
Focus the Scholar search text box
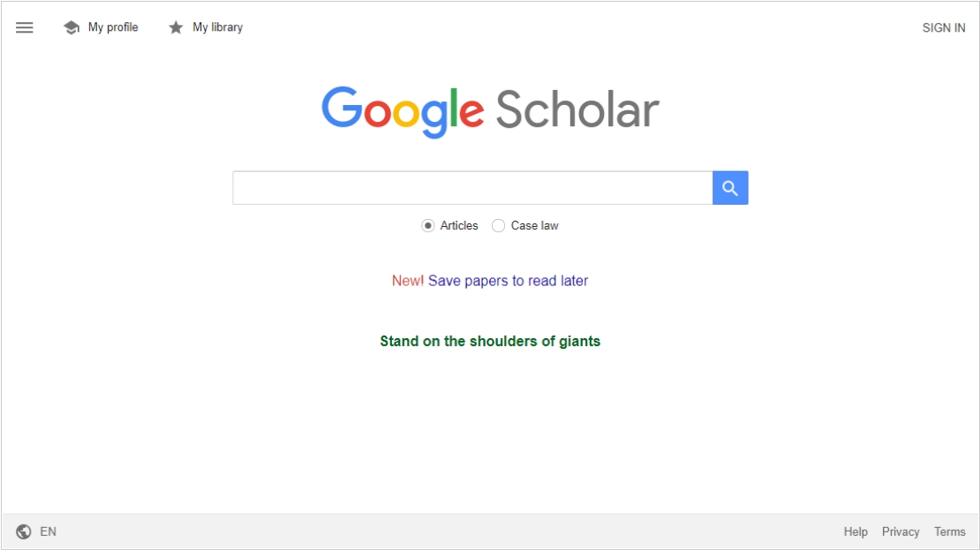point(472,187)
